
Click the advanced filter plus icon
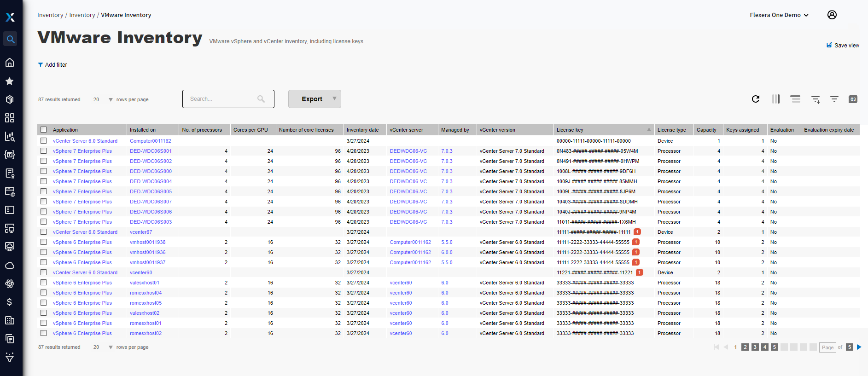pyautogui.click(x=816, y=99)
